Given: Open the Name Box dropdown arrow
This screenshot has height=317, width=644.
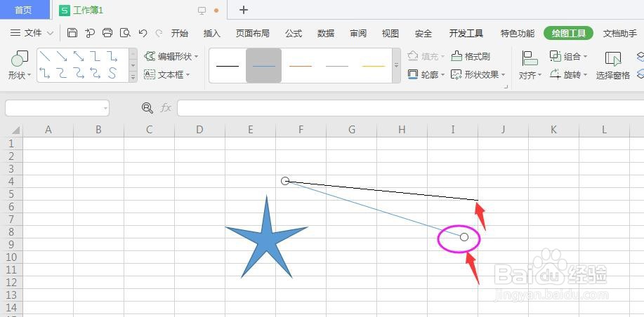Looking at the screenshot, I should (105, 108).
